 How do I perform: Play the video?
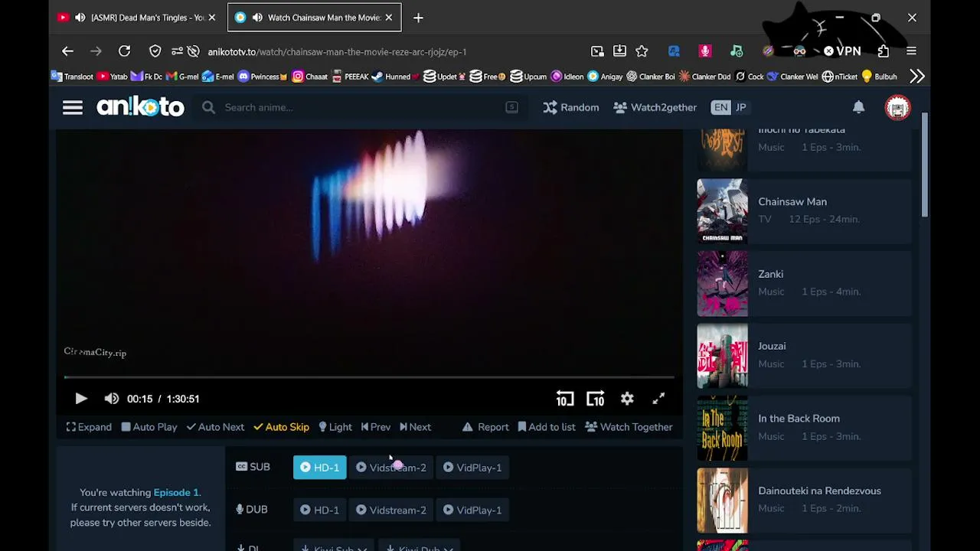[81, 399]
